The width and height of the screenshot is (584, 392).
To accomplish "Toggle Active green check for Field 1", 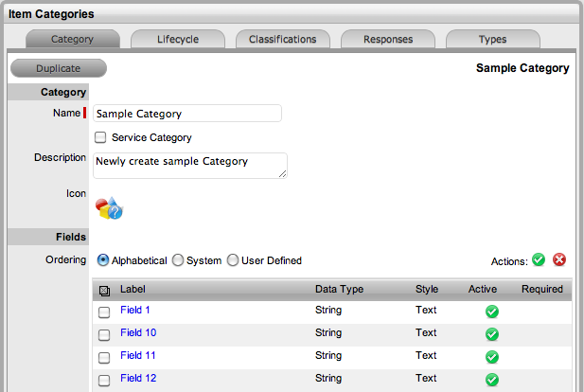I will [x=491, y=312].
